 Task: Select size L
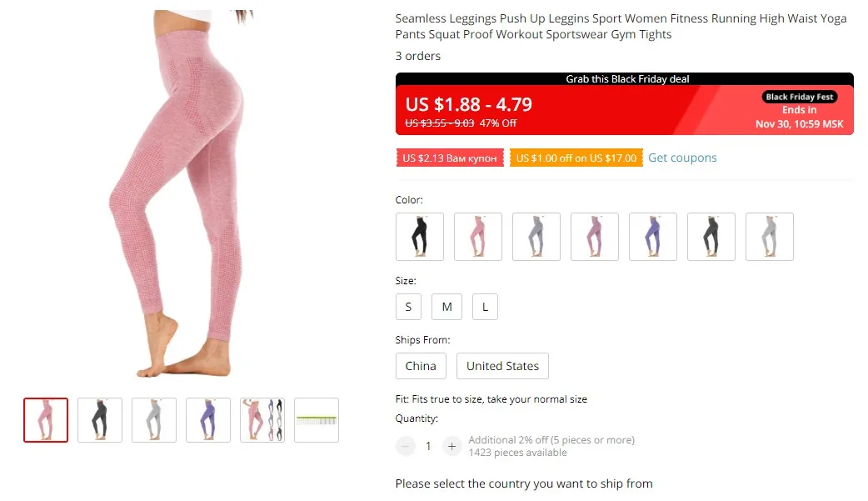coord(485,307)
